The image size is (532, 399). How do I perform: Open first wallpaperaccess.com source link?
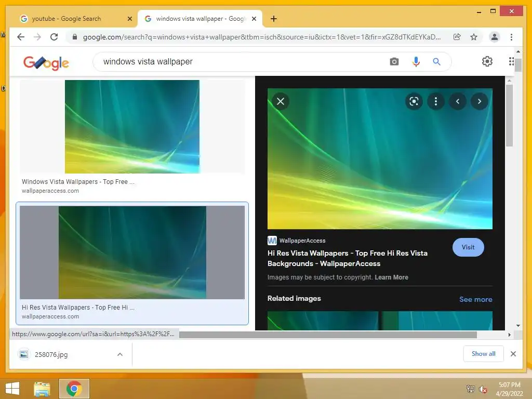50,191
